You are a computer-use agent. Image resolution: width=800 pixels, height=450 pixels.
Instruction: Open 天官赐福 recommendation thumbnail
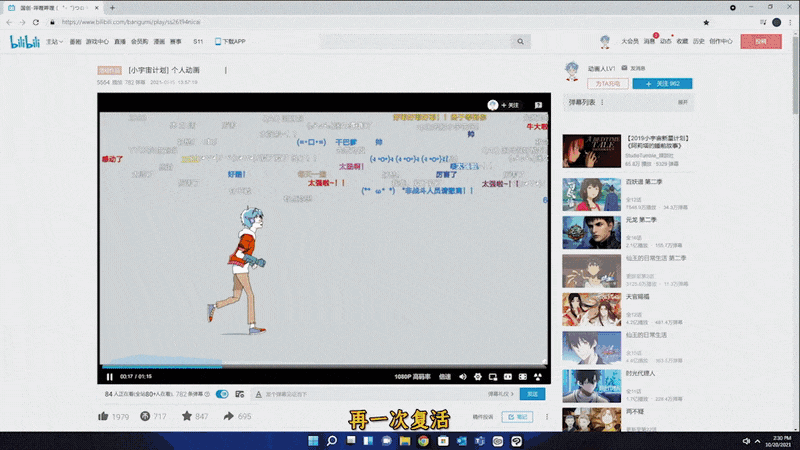(x=591, y=310)
